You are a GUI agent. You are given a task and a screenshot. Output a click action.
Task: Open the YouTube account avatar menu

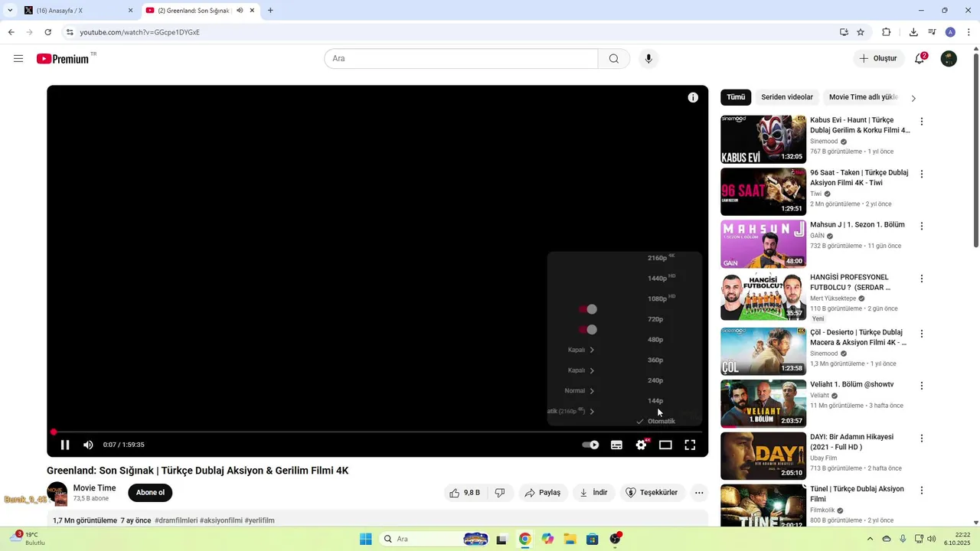949,59
